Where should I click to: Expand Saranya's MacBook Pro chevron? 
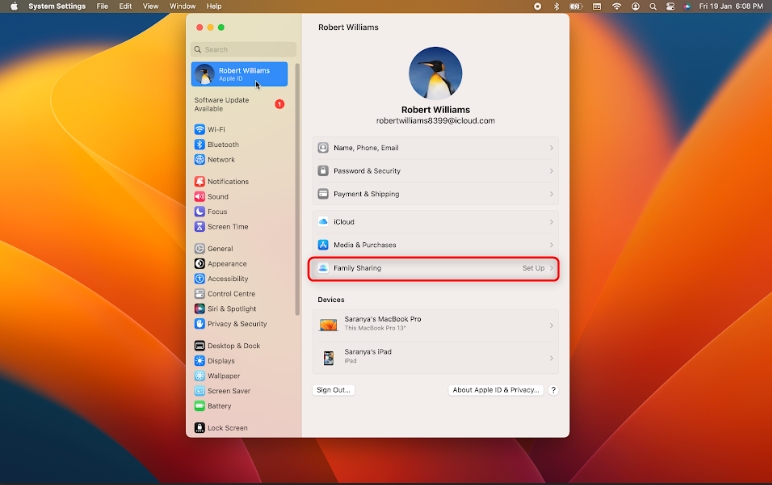551,325
